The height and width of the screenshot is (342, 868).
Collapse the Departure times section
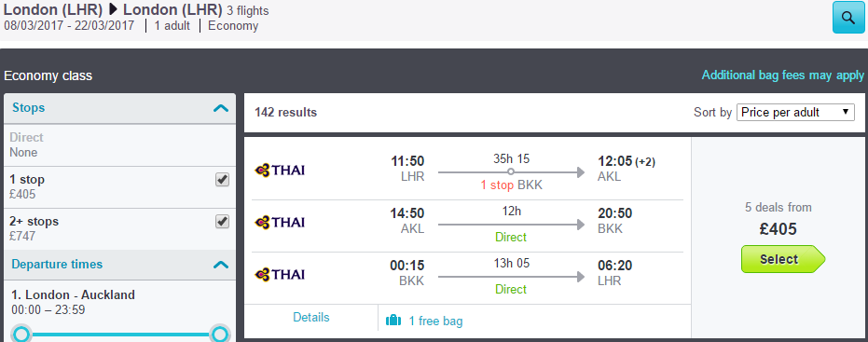pos(220,265)
